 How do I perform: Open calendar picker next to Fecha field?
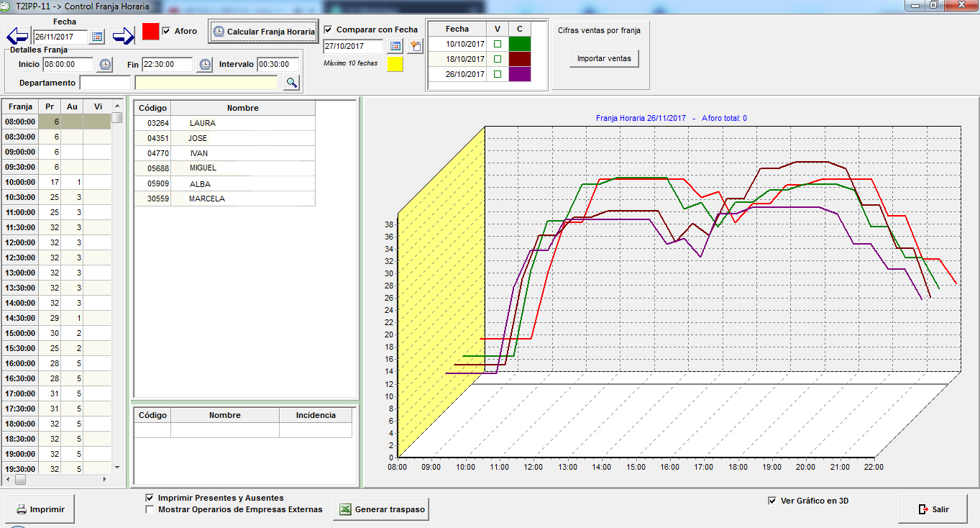97,37
